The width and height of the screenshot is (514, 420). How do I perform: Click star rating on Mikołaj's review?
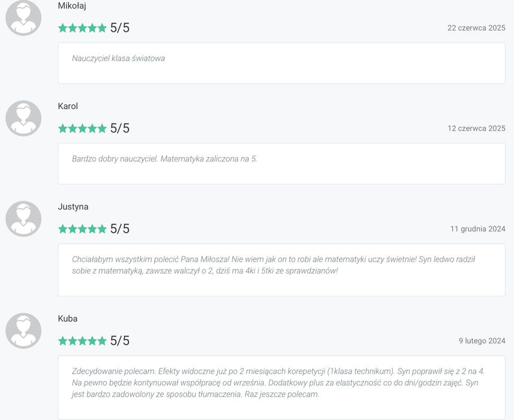tap(82, 28)
